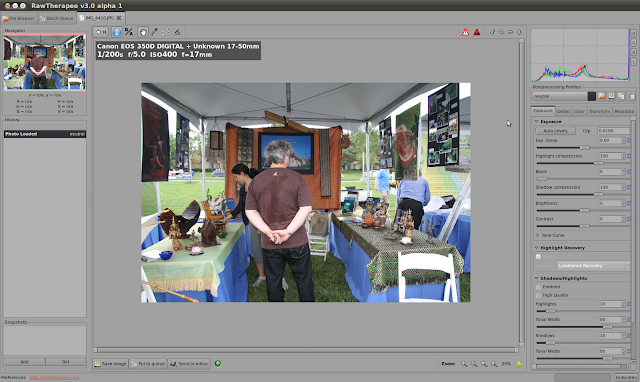Toggle green channel histogram button

point(633,42)
